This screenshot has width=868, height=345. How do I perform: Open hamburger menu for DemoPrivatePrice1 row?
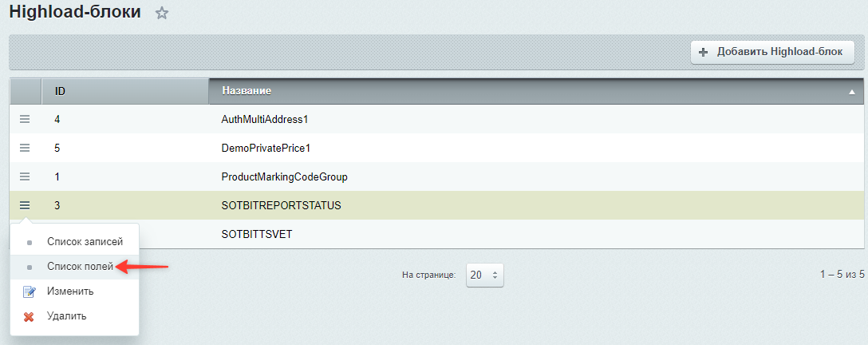(25, 148)
